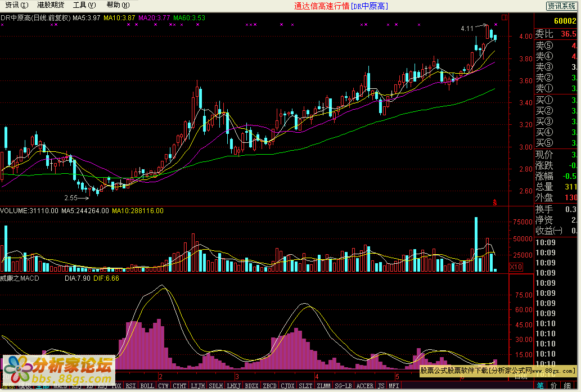Select the ZBCD indicator tab
The height and width of the screenshot is (392, 581).
coord(270,386)
